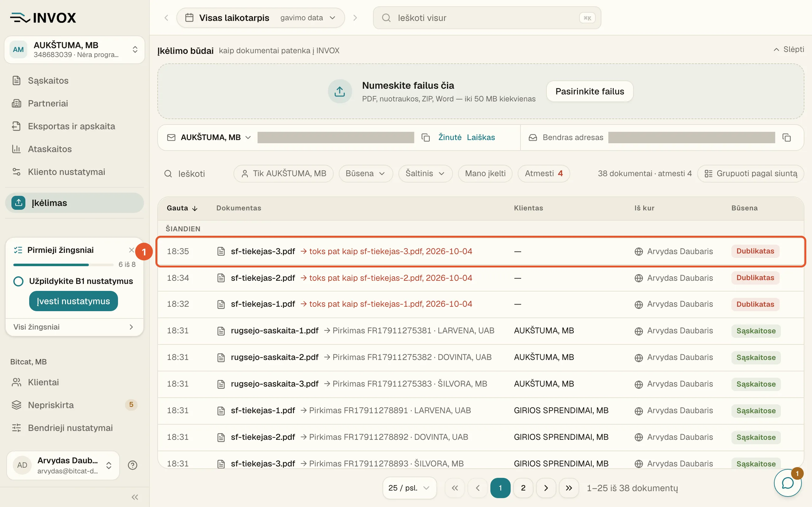Viewport: 812px width, 507px height.
Task: Open the 25 / psl. page size dropdown
Action: [409, 488]
